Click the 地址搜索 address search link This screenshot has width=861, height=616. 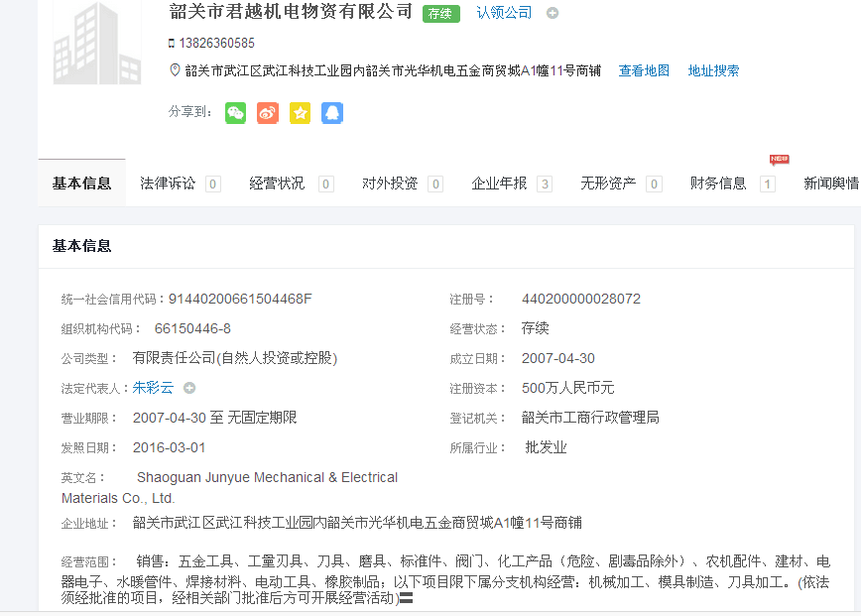pos(713,70)
